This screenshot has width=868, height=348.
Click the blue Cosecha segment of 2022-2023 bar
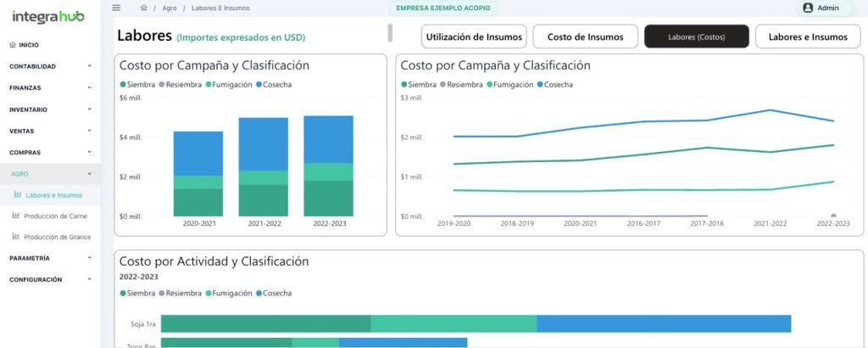328,139
